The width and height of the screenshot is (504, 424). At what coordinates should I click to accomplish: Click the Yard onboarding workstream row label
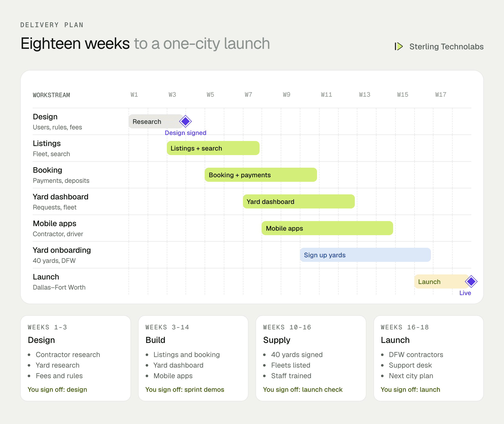62,250
